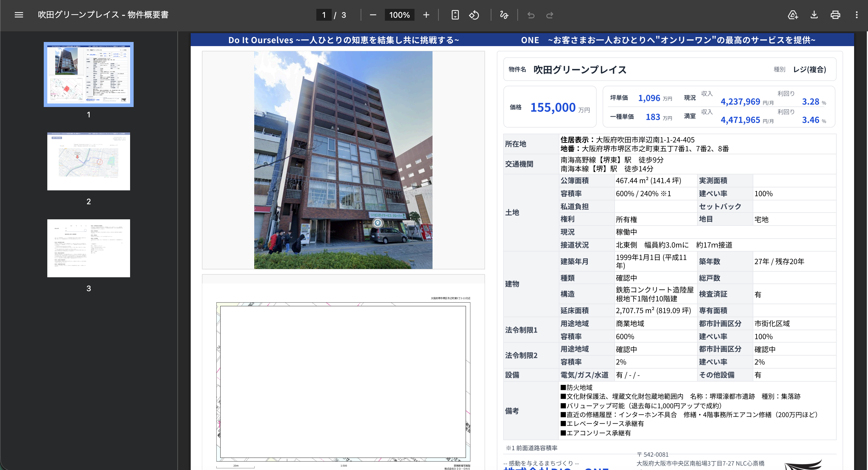868x470 pixels.
Task: Select the structure 鉄筋コンクリート造 text
Action: tap(655, 294)
